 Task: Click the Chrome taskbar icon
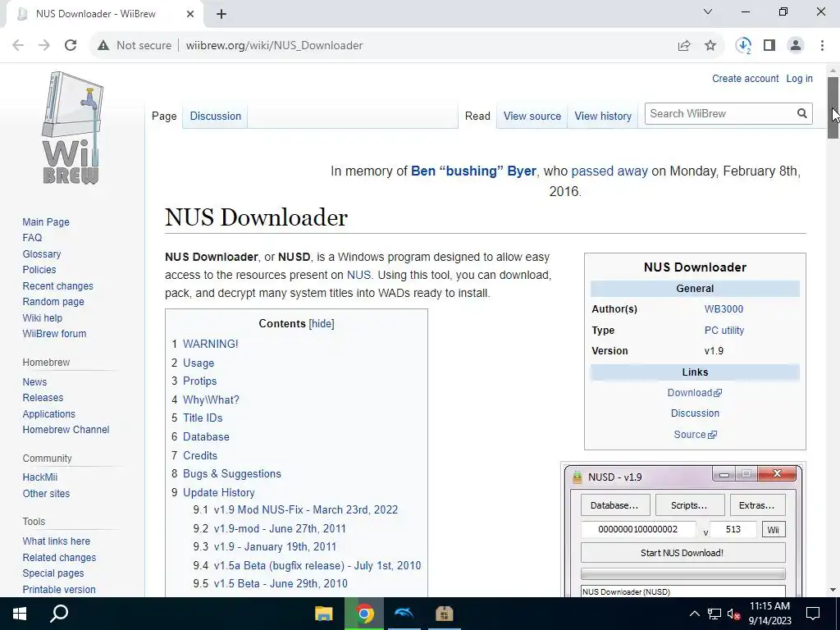(365, 614)
